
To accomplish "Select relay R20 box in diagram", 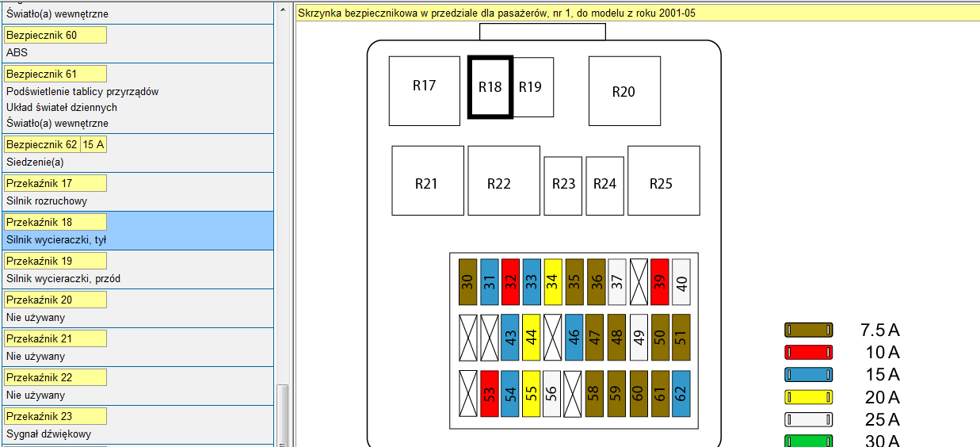I will tap(624, 91).
